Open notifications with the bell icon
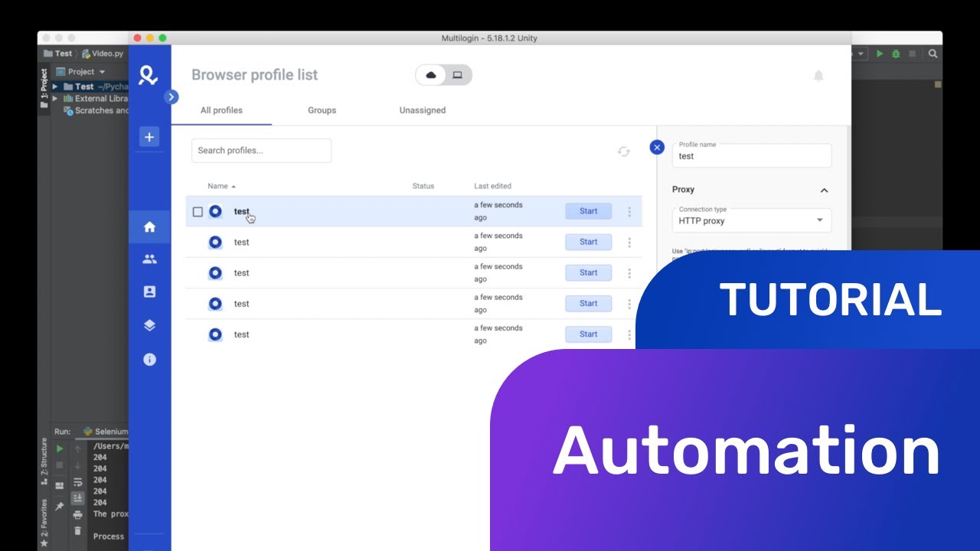The height and width of the screenshot is (551, 980). point(818,76)
